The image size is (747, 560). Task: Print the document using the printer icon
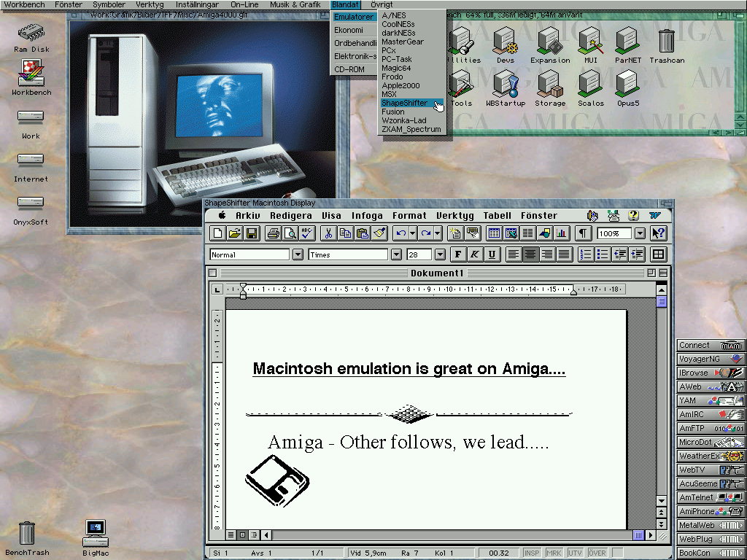(x=273, y=233)
